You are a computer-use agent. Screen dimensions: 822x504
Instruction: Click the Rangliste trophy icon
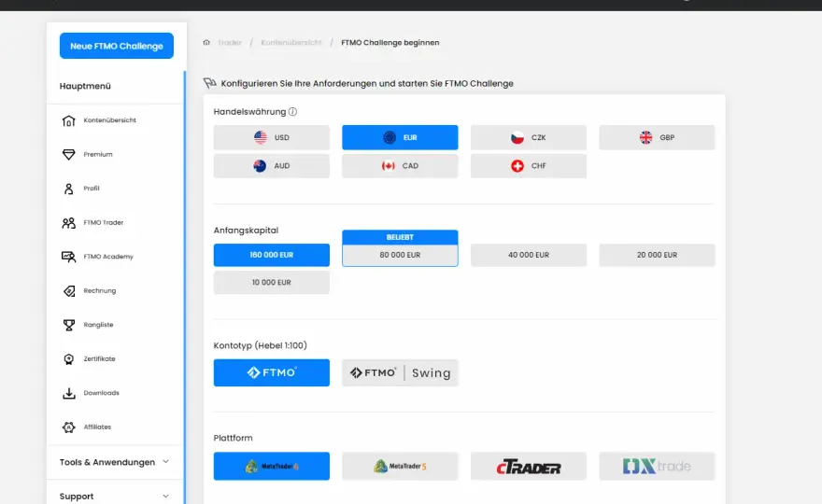(69, 325)
